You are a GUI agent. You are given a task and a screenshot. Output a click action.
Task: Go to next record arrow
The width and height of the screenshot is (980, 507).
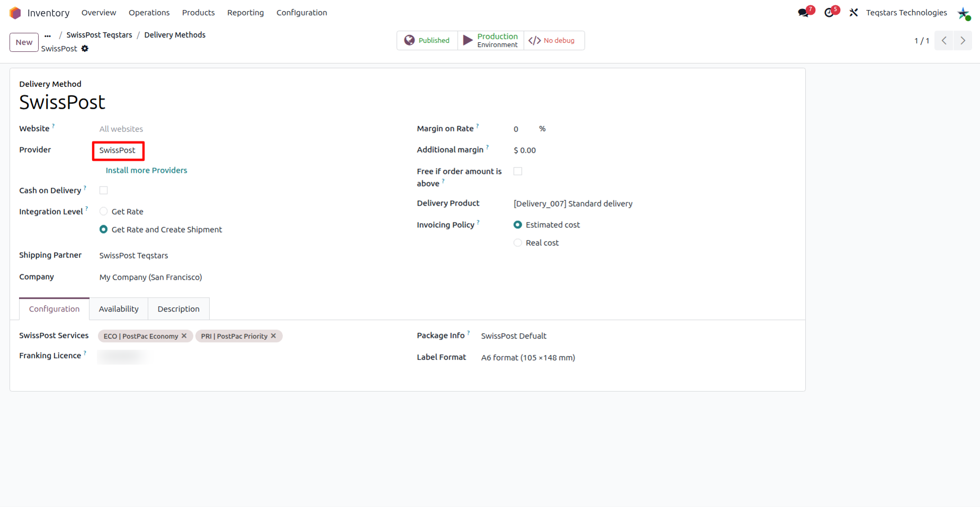963,41
